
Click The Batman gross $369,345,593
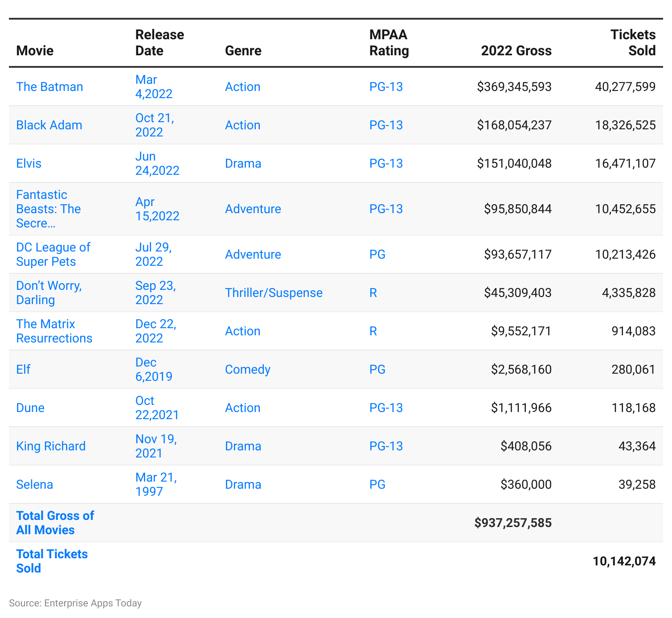click(x=514, y=87)
